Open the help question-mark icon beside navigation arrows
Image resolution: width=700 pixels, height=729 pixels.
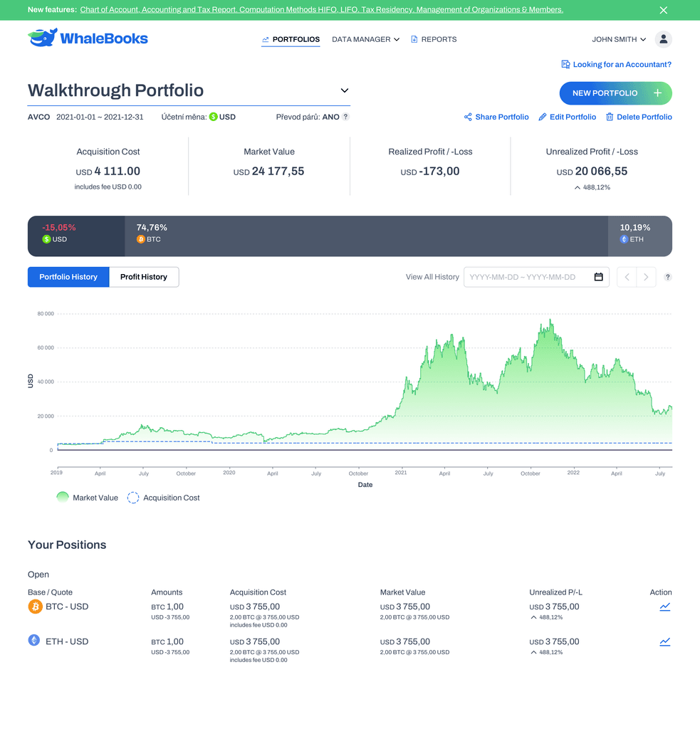pos(667,277)
